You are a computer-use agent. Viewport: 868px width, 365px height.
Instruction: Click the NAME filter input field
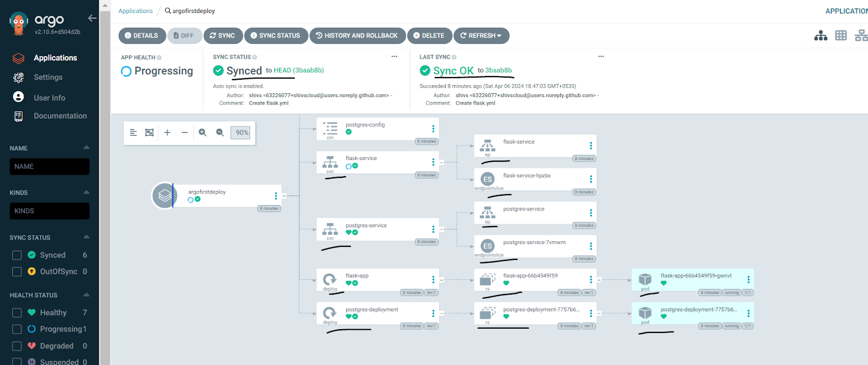click(49, 167)
